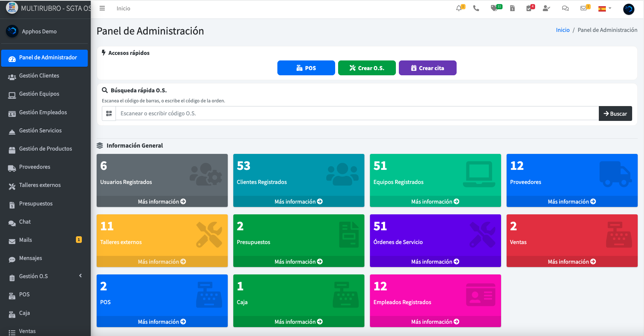Open the tags icon with badge 11
The image size is (644, 336).
click(494, 8)
